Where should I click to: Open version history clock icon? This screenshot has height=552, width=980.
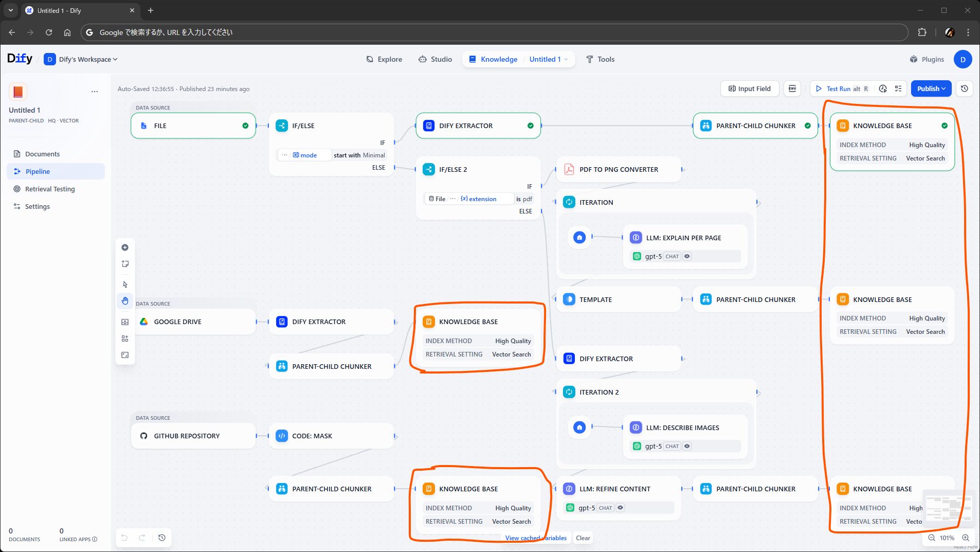[965, 88]
